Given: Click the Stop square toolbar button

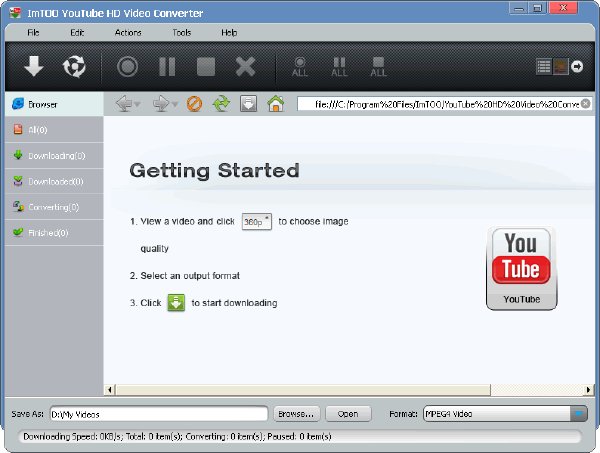Looking at the screenshot, I should [206, 67].
